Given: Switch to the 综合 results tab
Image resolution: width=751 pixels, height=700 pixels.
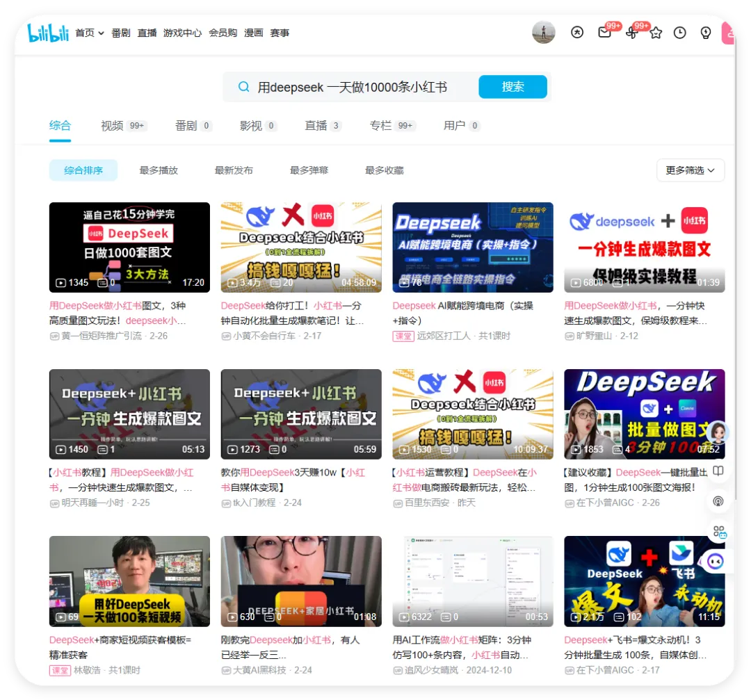Looking at the screenshot, I should [60, 125].
